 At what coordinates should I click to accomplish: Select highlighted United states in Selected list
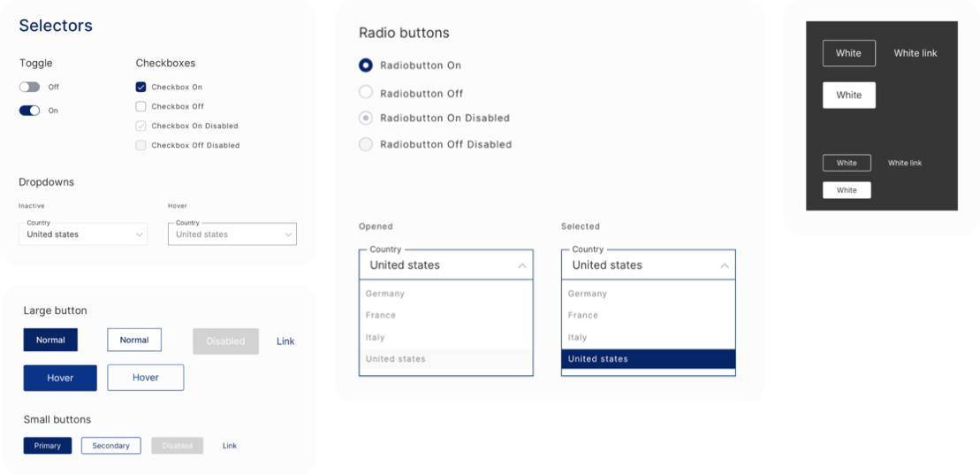pos(648,358)
